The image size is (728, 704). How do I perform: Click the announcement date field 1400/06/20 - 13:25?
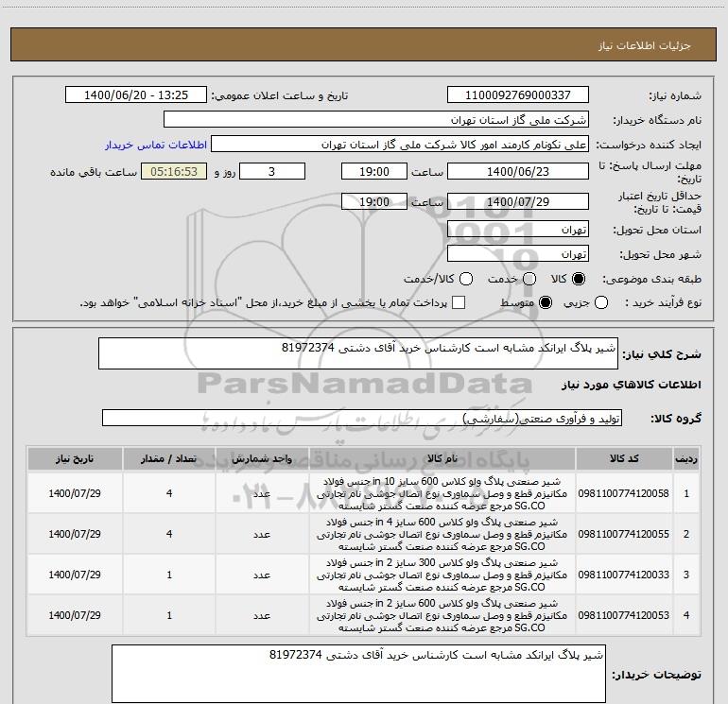coord(135,94)
